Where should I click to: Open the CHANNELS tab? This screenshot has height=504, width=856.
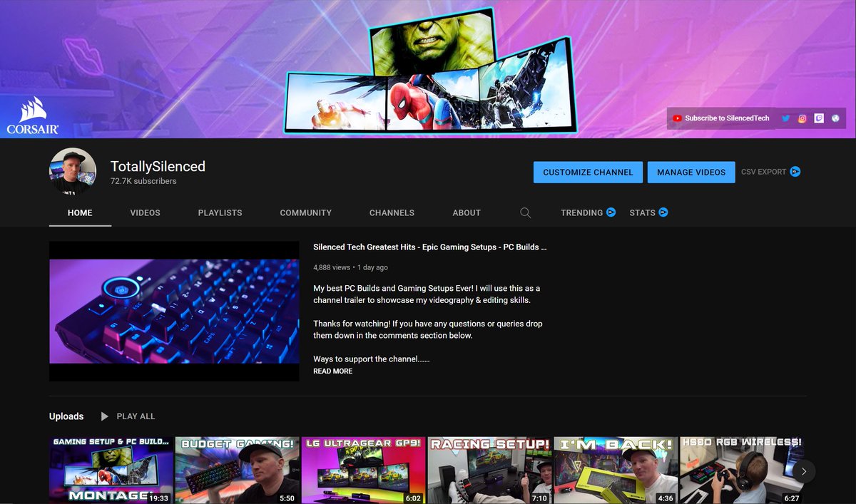392,212
